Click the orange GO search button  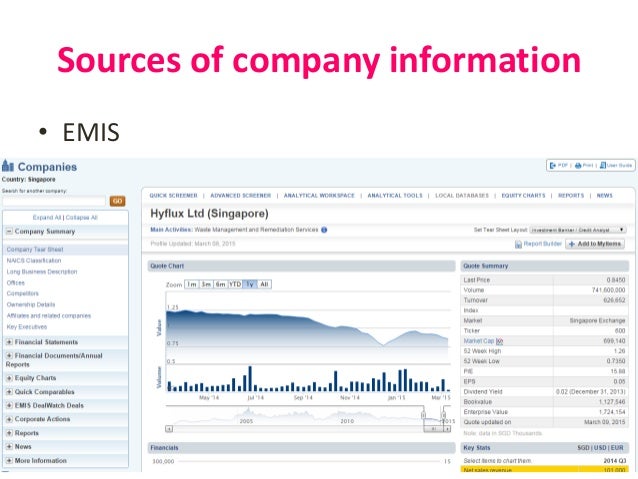(x=117, y=201)
